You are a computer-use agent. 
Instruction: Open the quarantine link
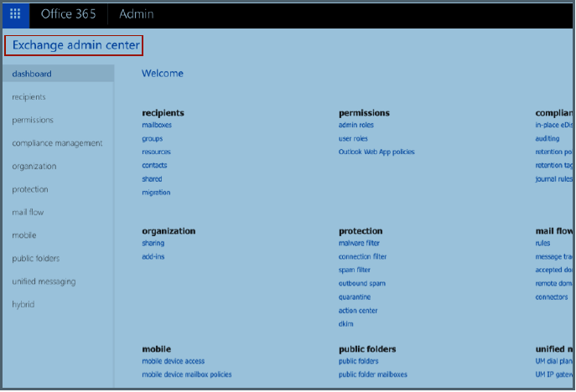355,297
